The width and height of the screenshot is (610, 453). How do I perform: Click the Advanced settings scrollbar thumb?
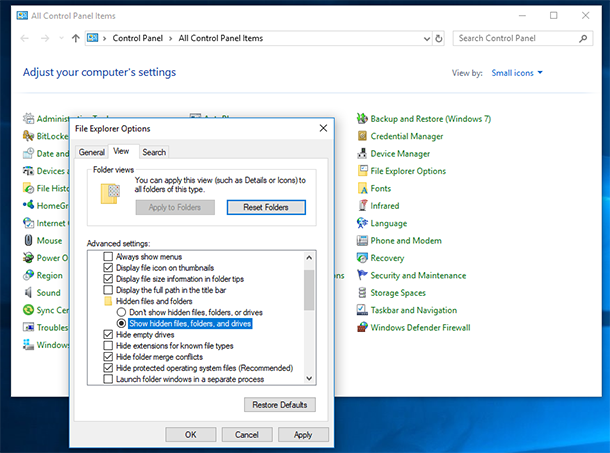click(309, 290)
